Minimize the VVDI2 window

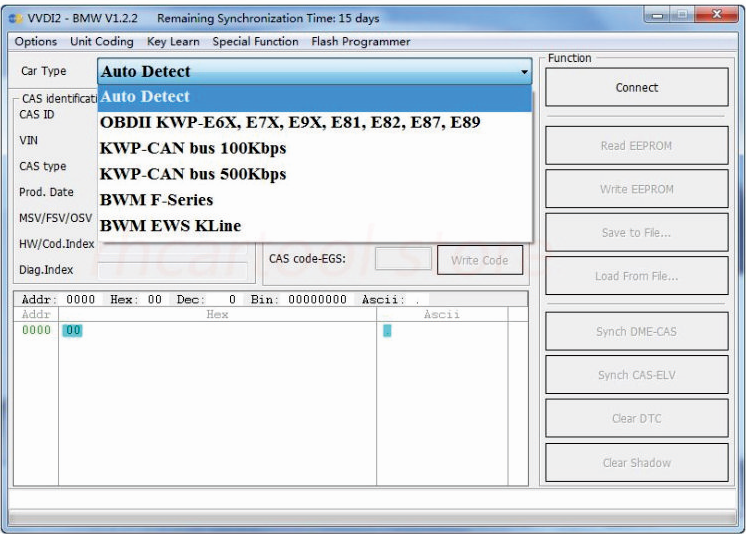(658, 15)
